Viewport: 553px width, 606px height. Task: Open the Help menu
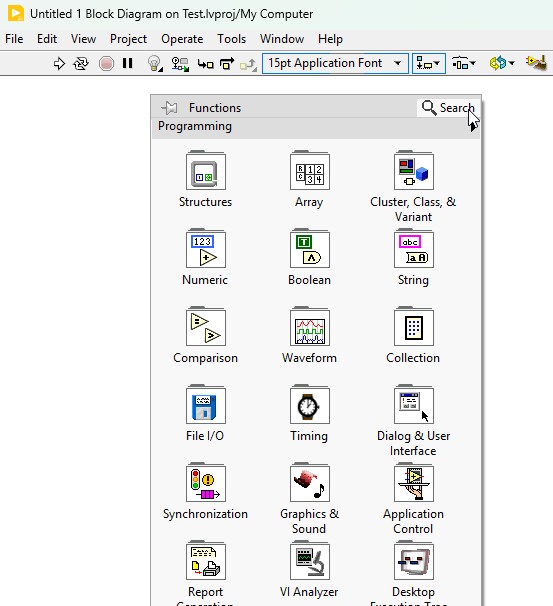(x=330, y=39)
